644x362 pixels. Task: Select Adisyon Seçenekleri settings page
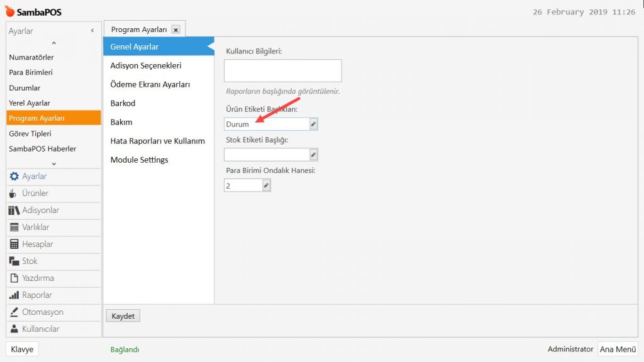pos(146,66)
